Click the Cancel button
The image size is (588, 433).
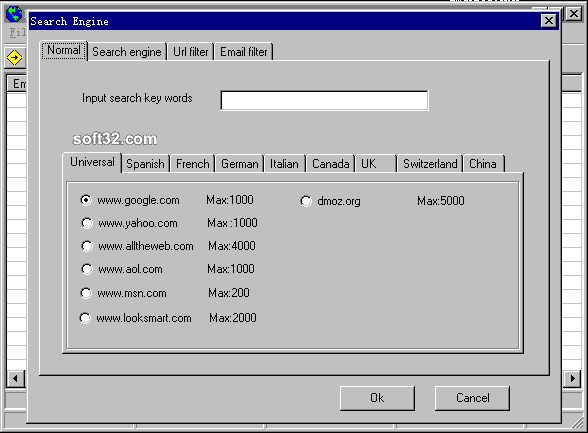pyautogui.click(x=472, y=398)
